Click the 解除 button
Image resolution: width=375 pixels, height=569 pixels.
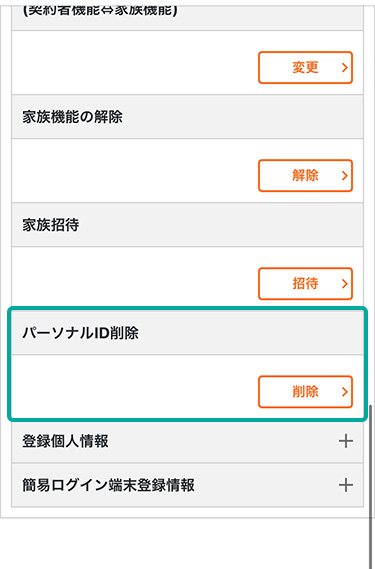click(305, 176)
